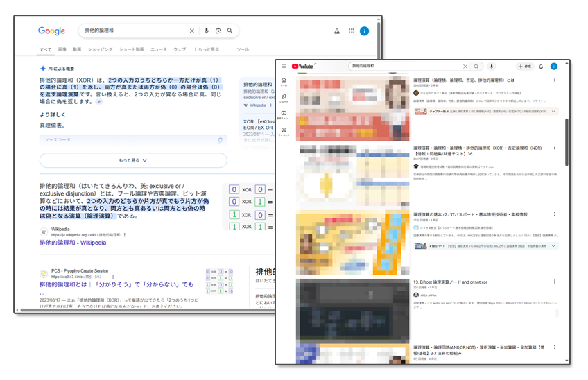Open the Google account avatar
The height and width of the screenshot is (380, 588).
364,31
